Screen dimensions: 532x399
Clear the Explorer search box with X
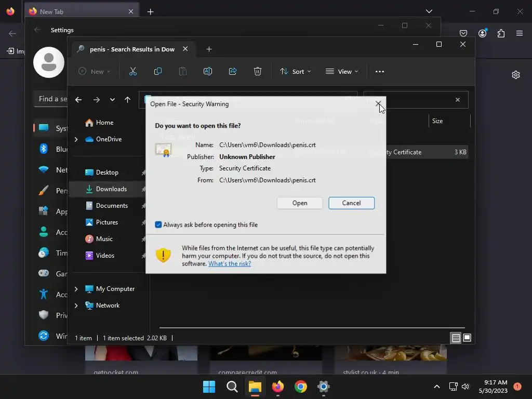(457, 100)
